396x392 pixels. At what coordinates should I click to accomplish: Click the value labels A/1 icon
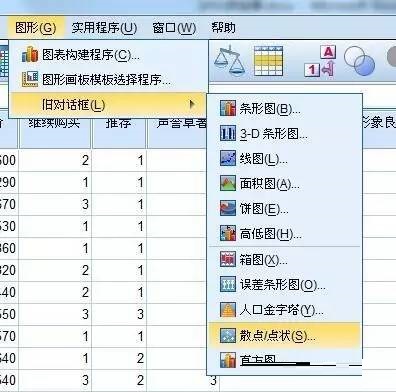[320, 61]
